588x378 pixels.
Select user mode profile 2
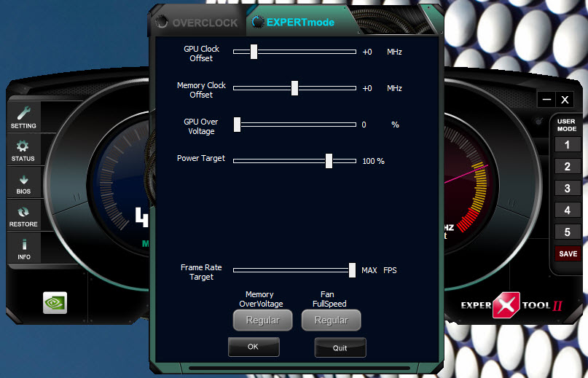568,167
